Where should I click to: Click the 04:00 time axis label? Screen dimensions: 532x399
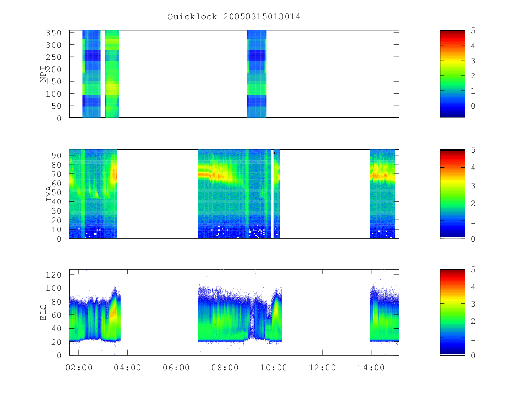click(x=128, y=367)
